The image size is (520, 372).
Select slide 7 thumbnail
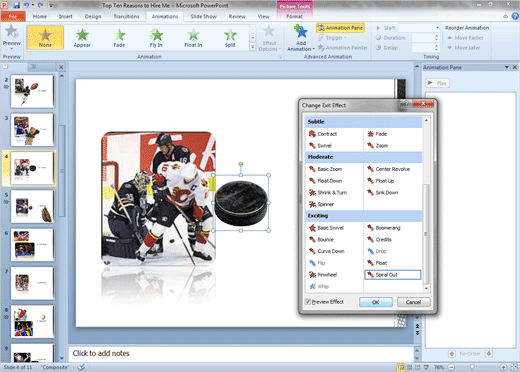pyautogui.click(x=32, y=283)
